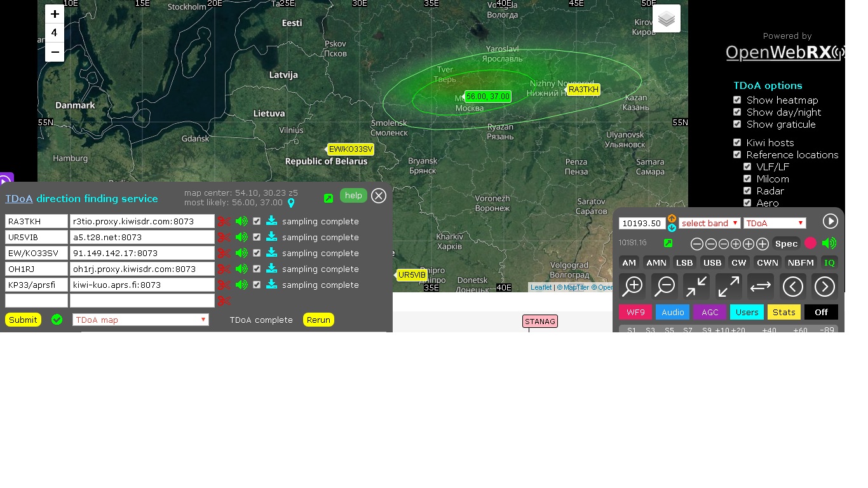868x488 pixels.
Task: Open the TDoA extension dropdown
Action: tap(775, 223)
